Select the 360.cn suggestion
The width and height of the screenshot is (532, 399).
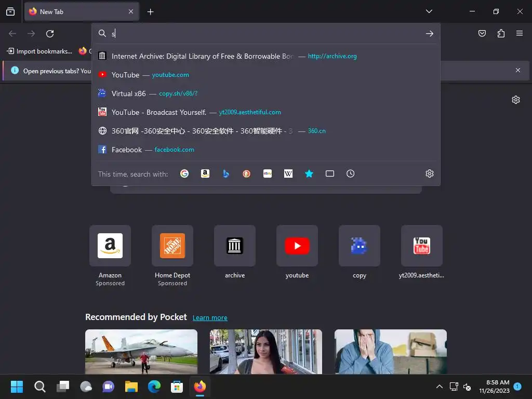[x=266, y=130]
